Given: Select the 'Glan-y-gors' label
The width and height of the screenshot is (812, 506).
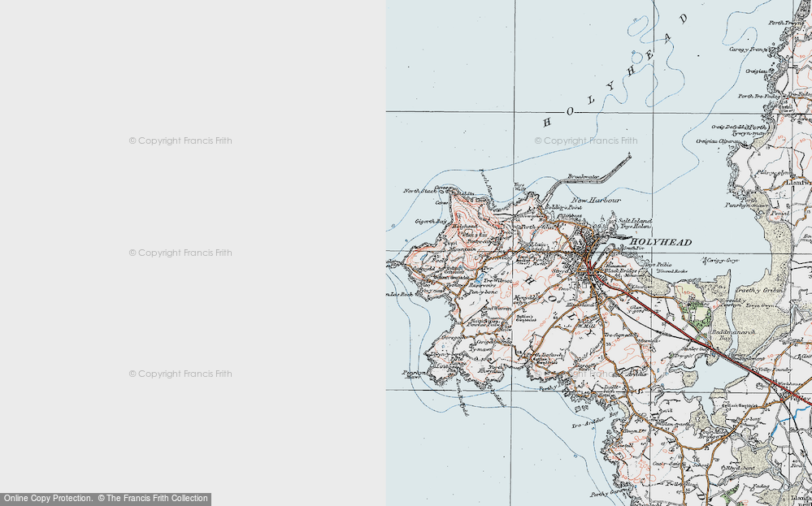Looking at the screenshot, I should coord(636,309).
